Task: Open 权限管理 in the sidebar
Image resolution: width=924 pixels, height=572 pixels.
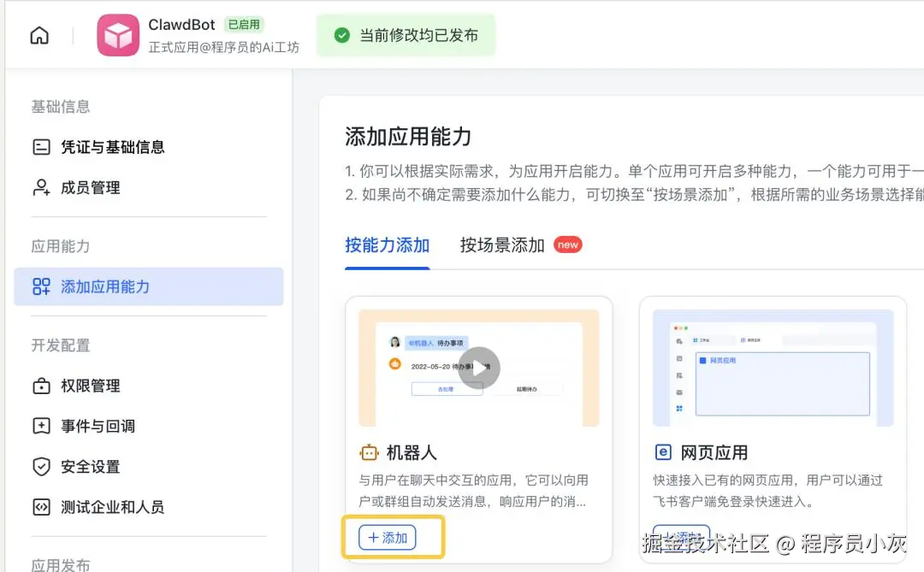Action: (x=149, y=386)
